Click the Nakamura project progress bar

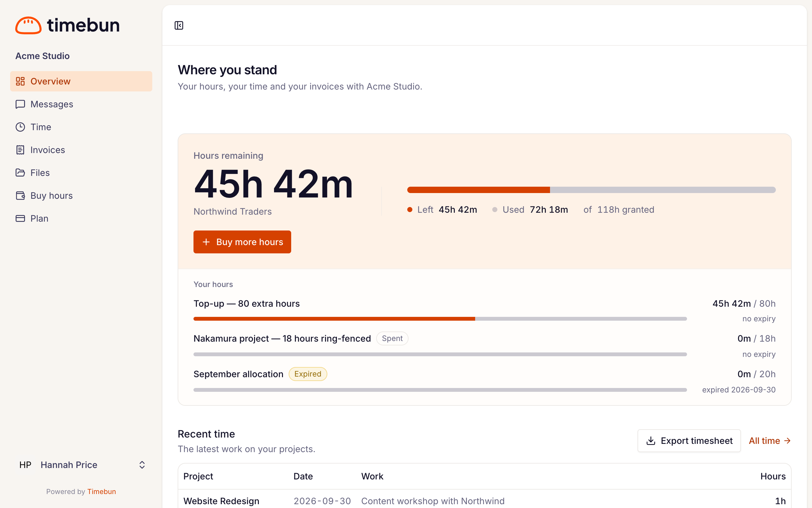(x=440, y=354)
